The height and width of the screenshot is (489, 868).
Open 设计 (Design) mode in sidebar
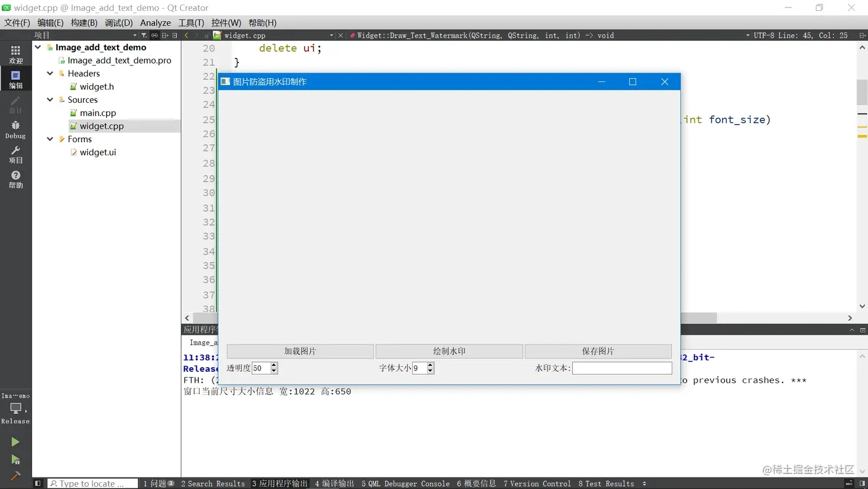[15, 105]
